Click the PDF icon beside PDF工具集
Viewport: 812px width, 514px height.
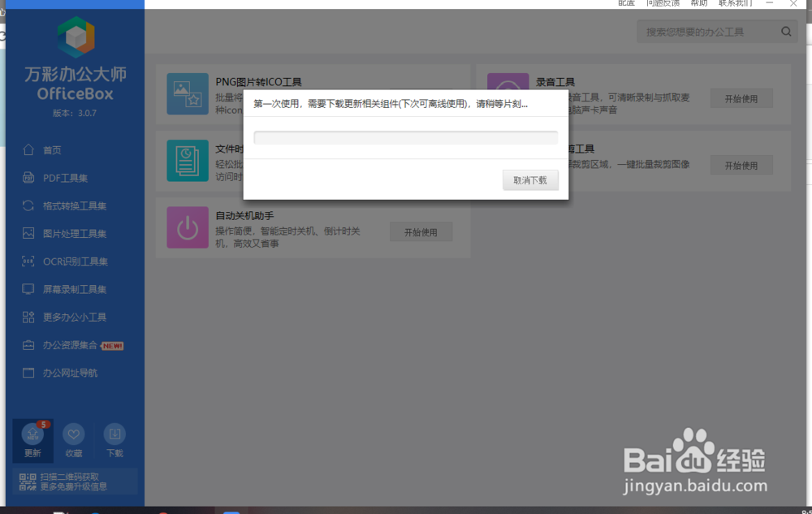pos(28,178)
